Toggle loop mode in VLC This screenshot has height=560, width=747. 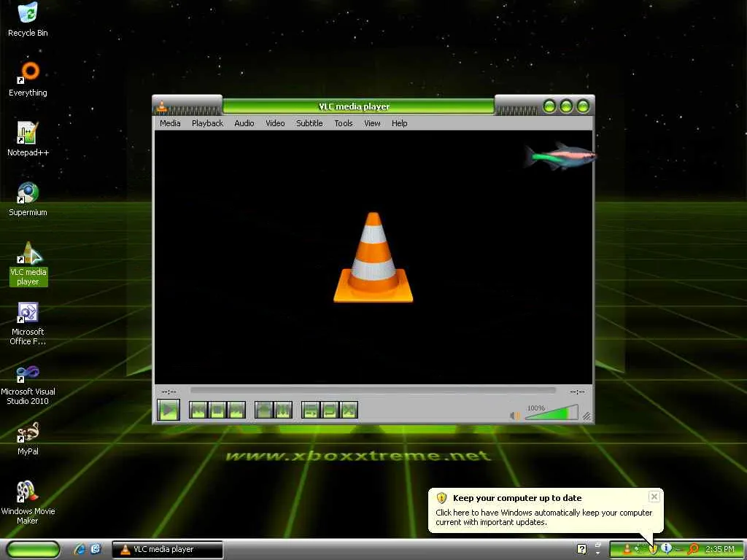(x=330, y=410)
